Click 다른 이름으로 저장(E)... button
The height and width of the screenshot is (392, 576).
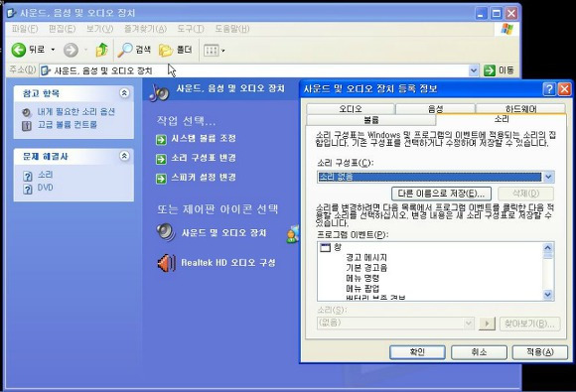pos(441,194)
